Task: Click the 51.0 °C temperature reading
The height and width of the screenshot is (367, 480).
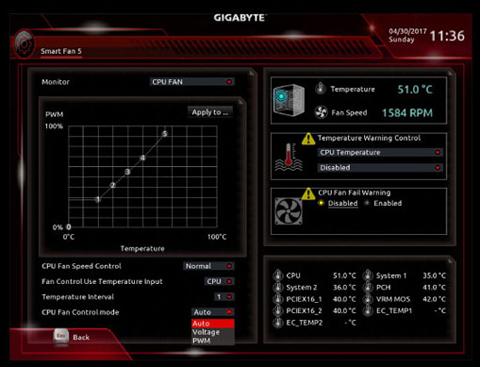Action: (x=415, y=89)
